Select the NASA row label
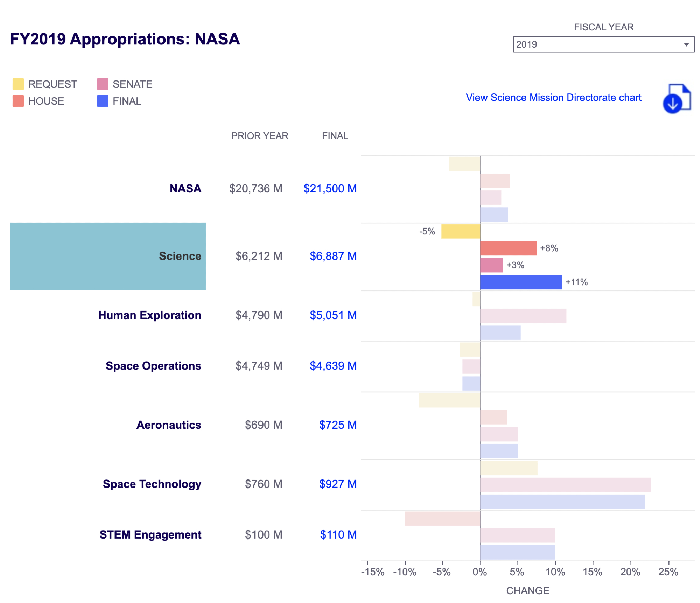This screenshot has height=603, width=700. (185, 188)
